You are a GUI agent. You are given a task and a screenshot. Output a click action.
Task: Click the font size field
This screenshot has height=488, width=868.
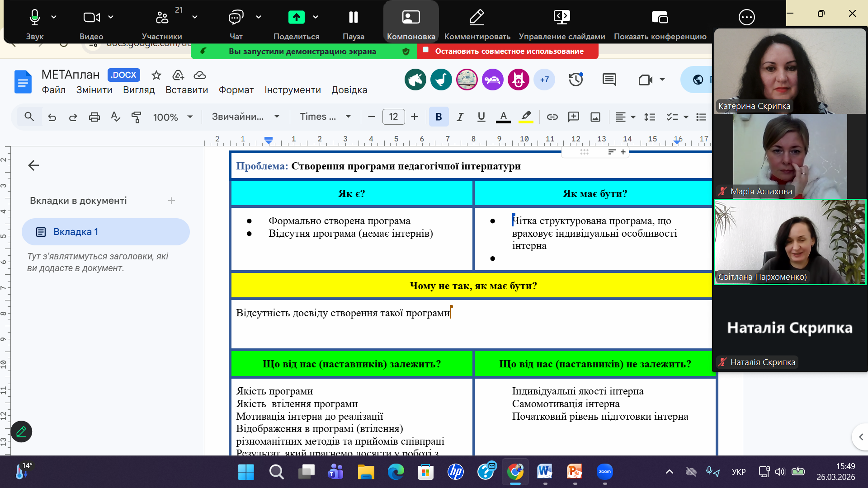coord(393,117)
